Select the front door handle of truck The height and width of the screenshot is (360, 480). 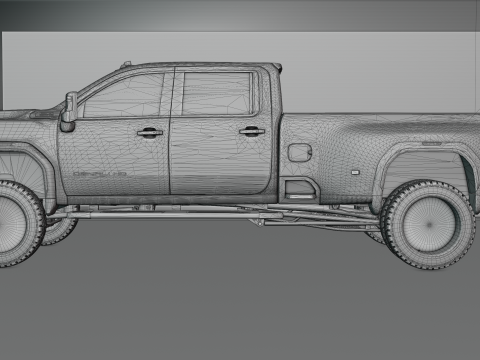[x=150, y=132]
